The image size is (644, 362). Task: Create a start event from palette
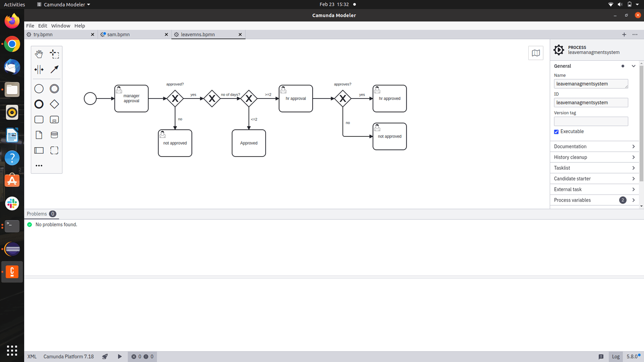(x=39, y=89)
